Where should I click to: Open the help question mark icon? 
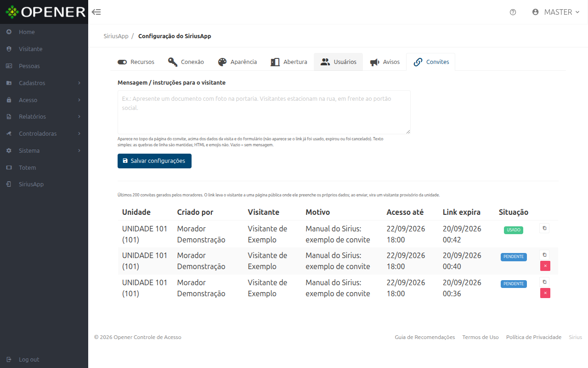click(x=513, y=12)
